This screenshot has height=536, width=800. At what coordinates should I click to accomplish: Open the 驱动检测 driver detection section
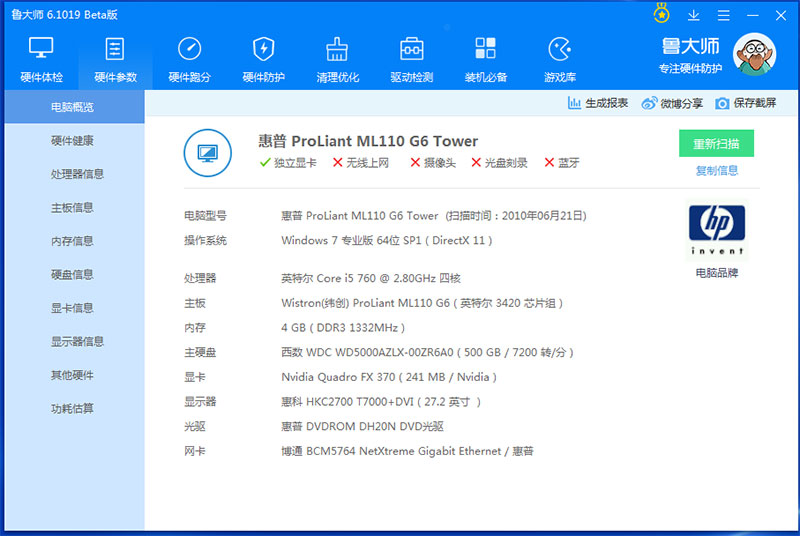pos(411,60)
